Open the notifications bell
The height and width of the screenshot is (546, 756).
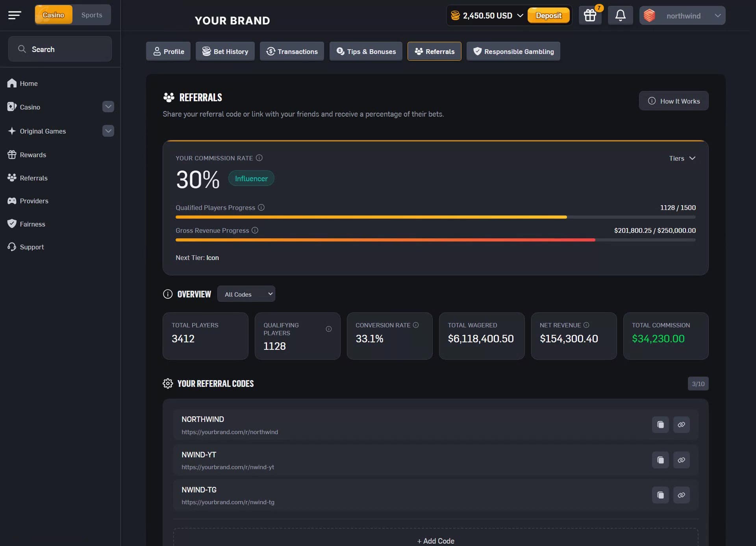620,15
